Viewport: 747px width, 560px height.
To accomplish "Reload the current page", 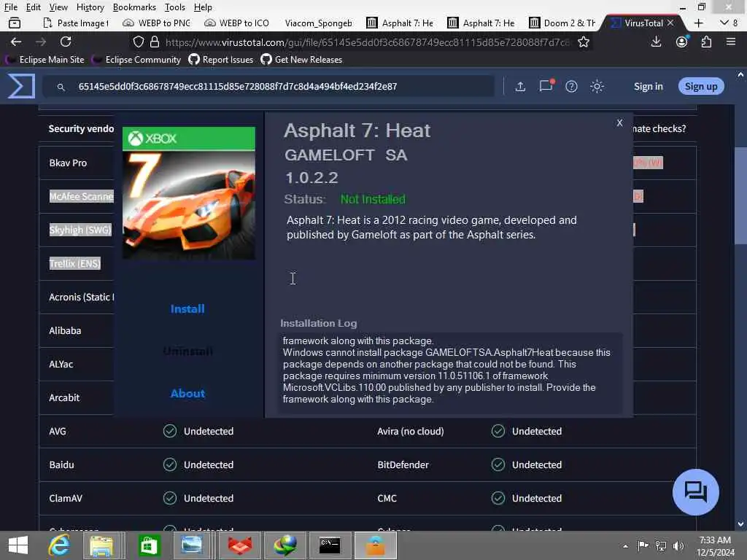I will click(66, 42).
